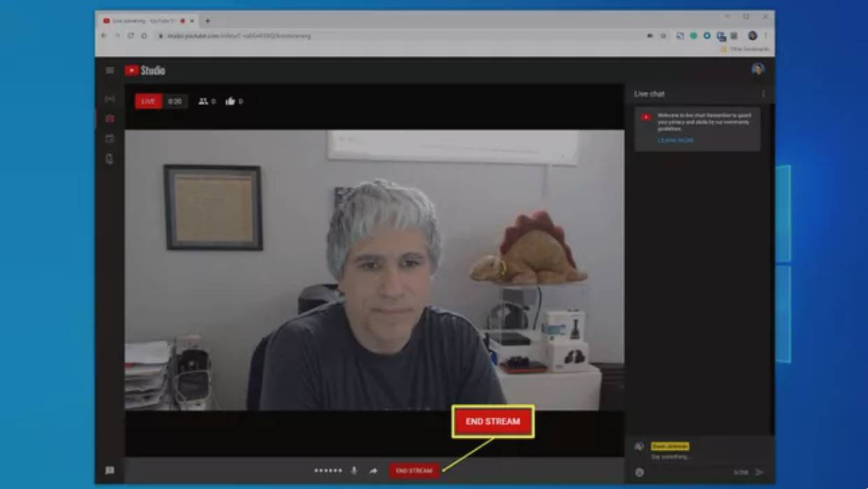Open the account avatar menu in Studio

[x=757, y=69]
